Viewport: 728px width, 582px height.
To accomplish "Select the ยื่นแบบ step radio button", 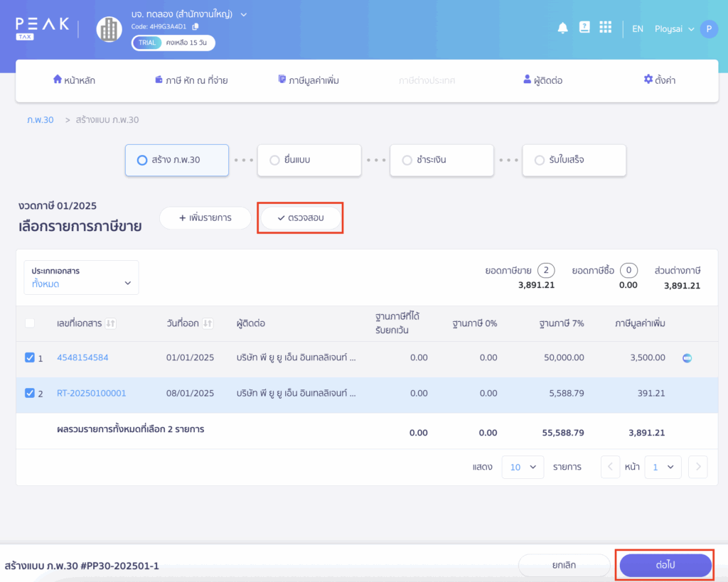I will point(274,161).
